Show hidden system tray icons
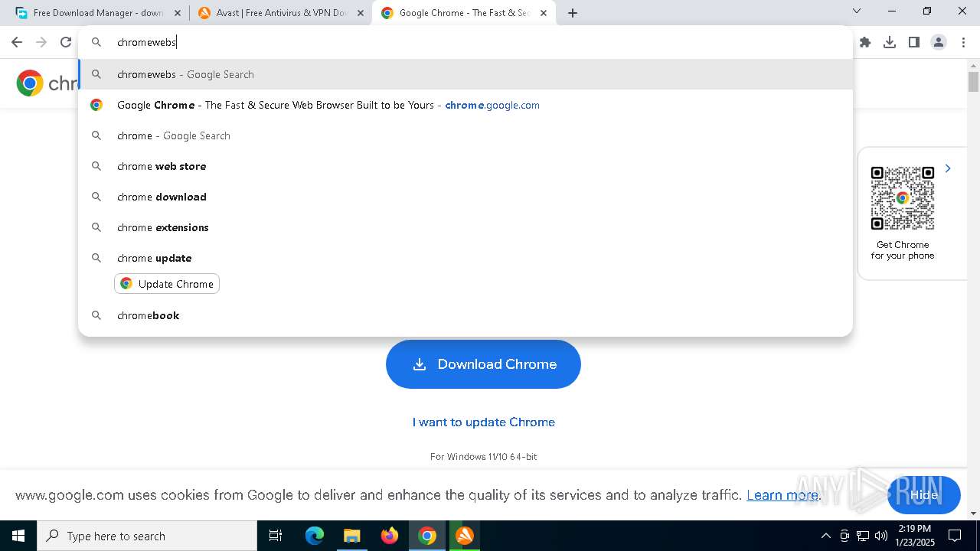The height and width of the screenshot is (551, 980). tap(825, 536)
